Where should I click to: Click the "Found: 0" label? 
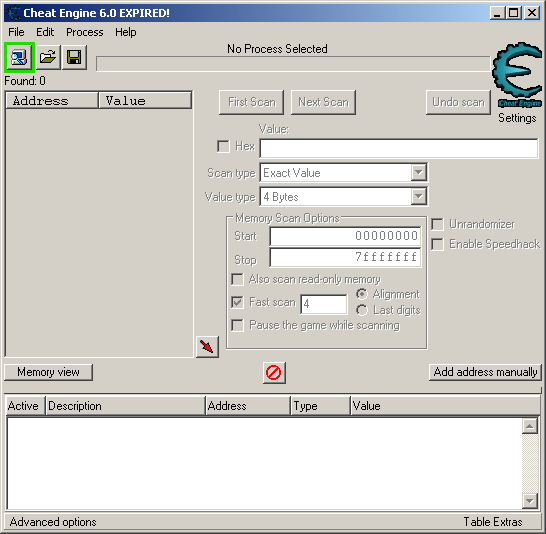coord(25,81)
